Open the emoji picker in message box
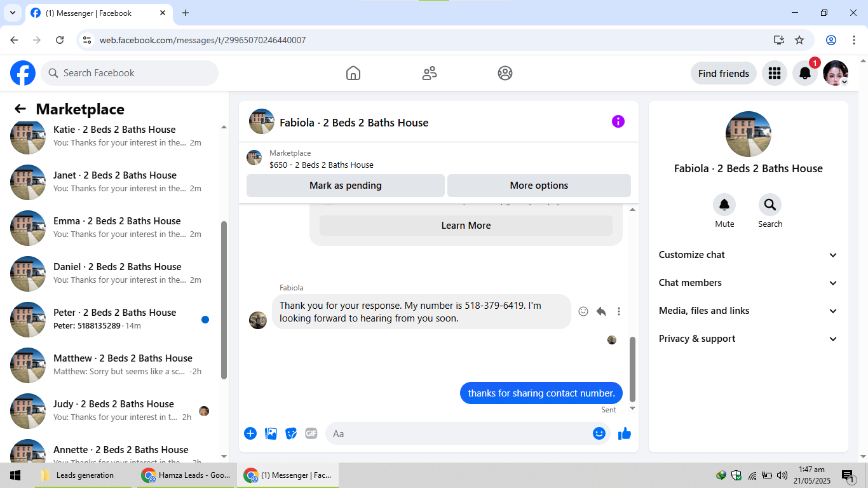The width and height of the screenshot is (868, 488). point(599,433)
